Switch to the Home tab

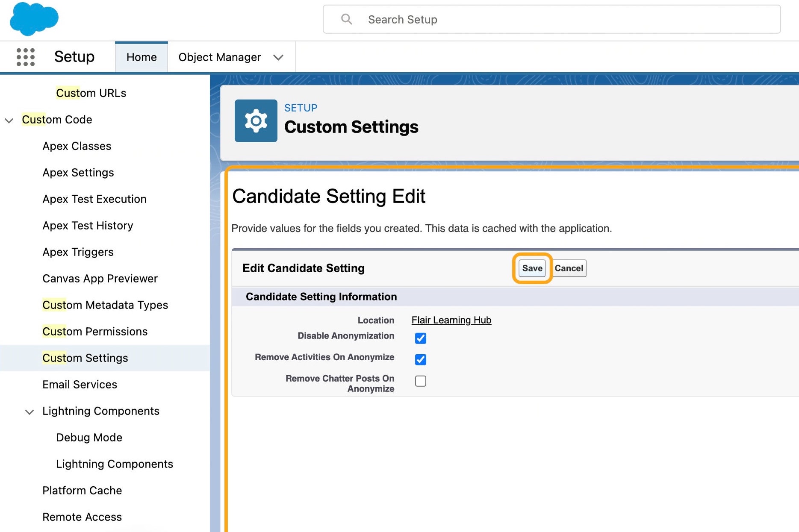coord(142,57)
